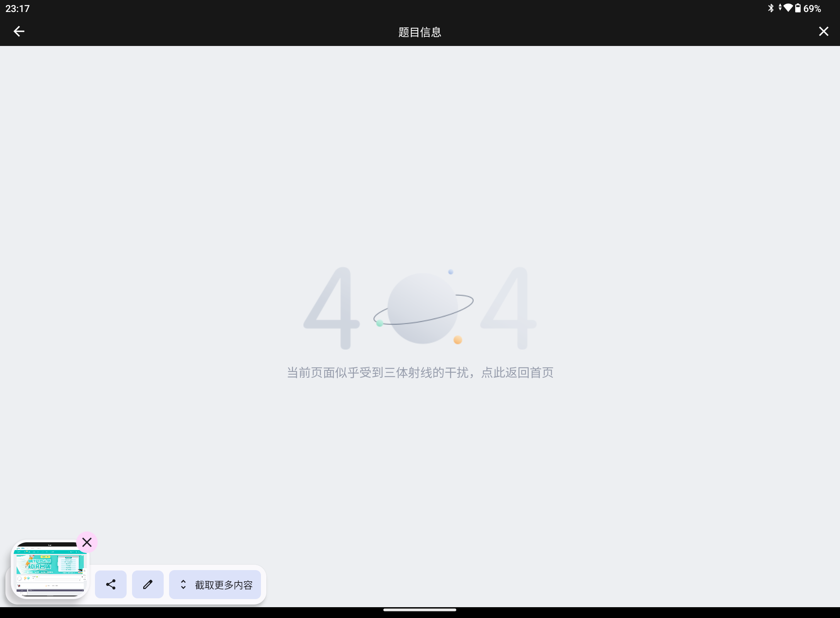Screen dimensions: 840x618
Task: Tap the back arrow in header
Action: (x=19, y=32)
